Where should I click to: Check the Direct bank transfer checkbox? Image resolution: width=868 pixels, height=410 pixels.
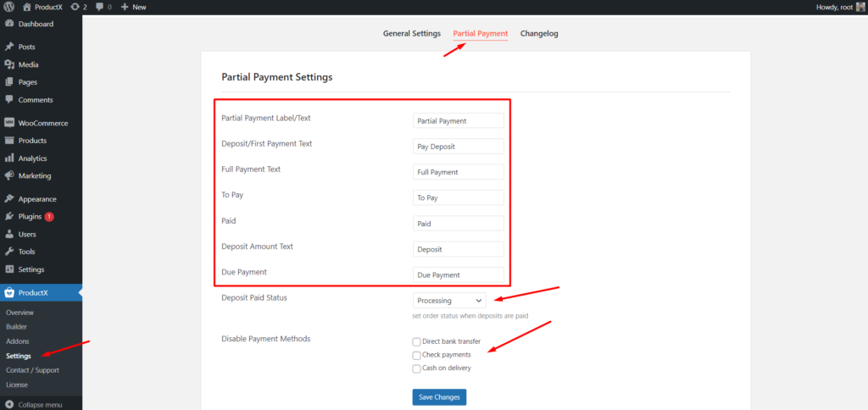click(416, 342)
